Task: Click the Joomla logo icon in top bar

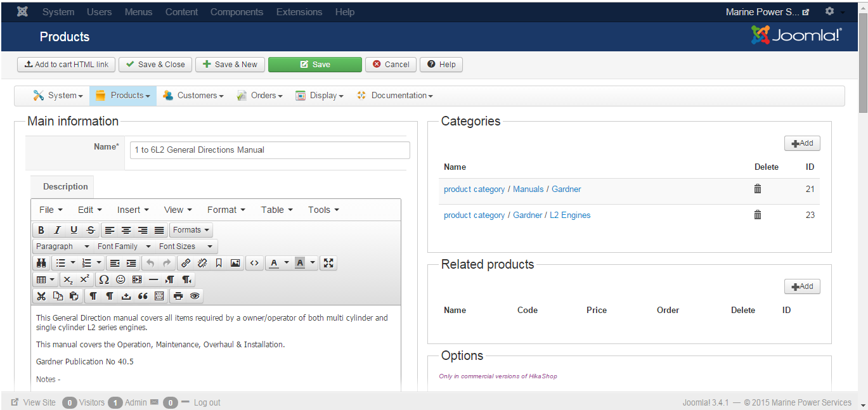Action: pyautogui.click(x=22, y=12)
